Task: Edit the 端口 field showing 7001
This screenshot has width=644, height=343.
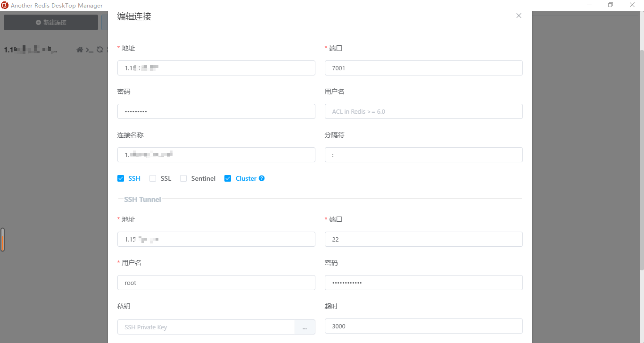Action: pos(423,68)
